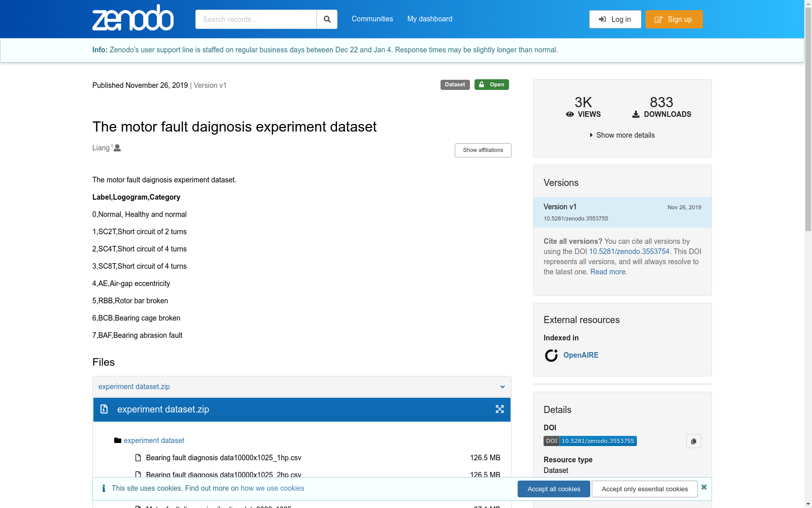Click the 833 downloads count

661,102
